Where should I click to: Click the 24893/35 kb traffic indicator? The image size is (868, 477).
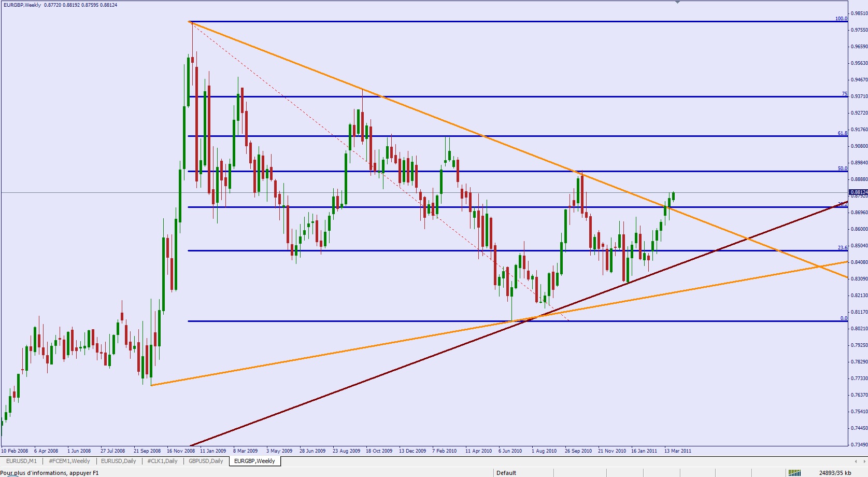835,473
